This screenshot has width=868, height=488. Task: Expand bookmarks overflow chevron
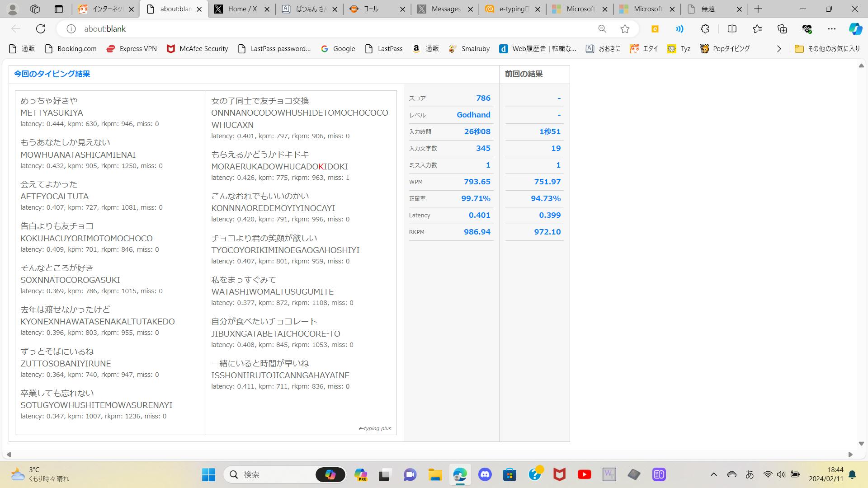click(778, 49)
